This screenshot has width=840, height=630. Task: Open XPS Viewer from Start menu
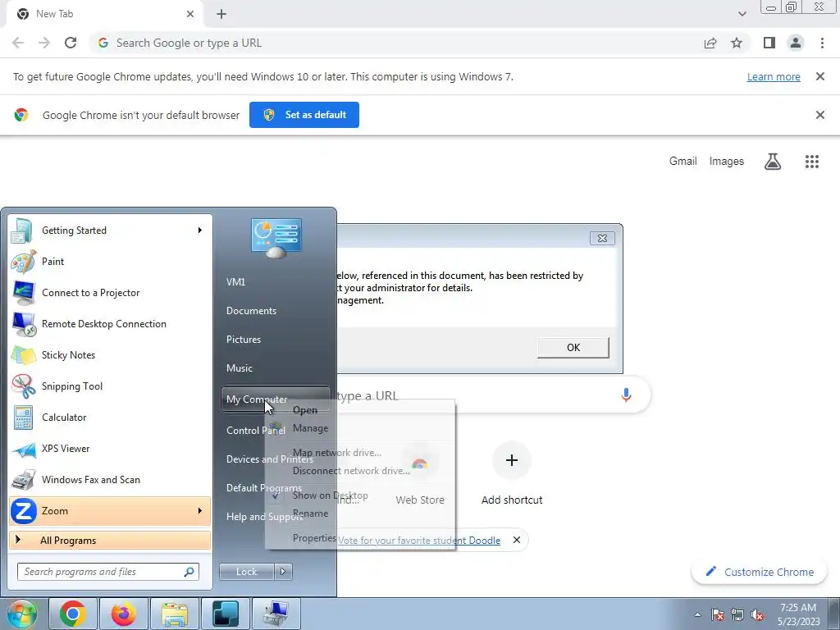coord(110,449)
